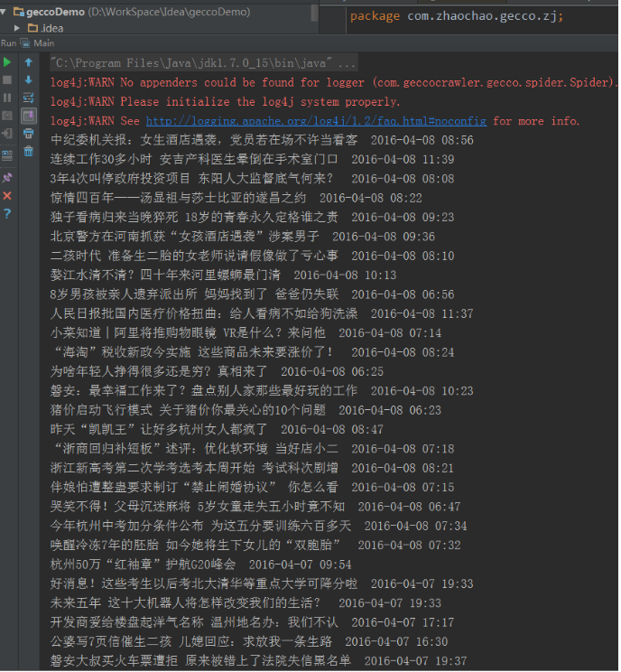Click the line starting "北京警方在河南抓获"

click(243, 237)
